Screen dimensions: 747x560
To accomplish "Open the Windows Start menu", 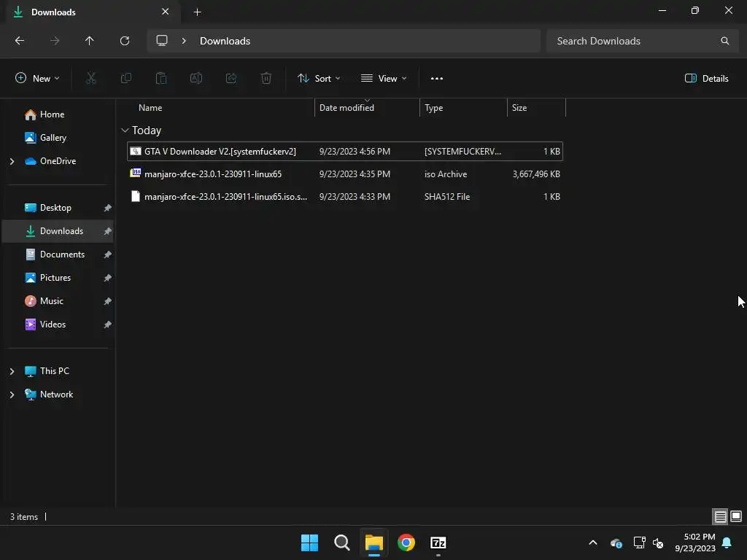I will coord(309,542).
